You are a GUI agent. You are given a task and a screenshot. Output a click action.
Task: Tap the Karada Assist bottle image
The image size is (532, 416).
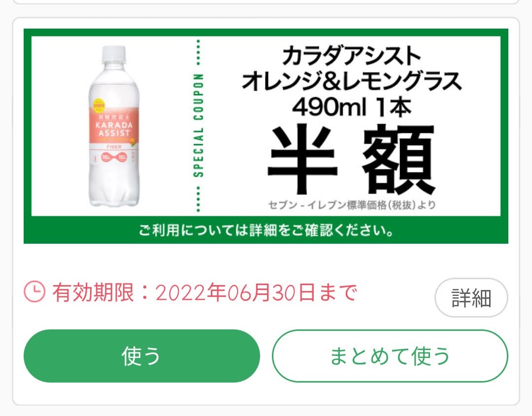tap(114, 126)
